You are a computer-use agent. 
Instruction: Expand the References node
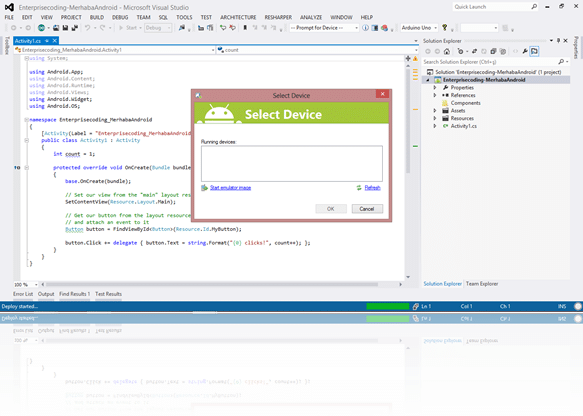point(435,95)
